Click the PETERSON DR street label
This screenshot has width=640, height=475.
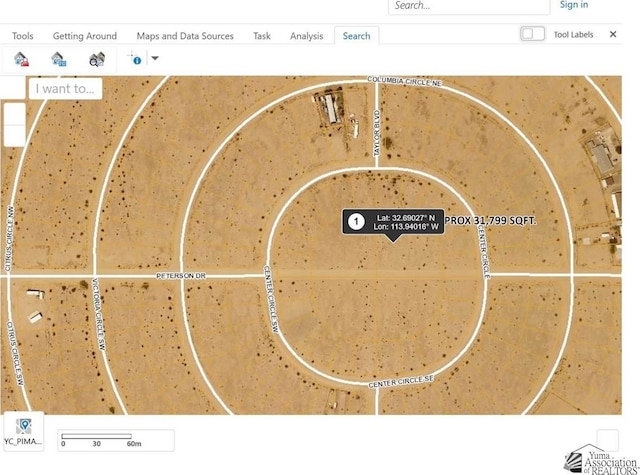tap(181, 276)
